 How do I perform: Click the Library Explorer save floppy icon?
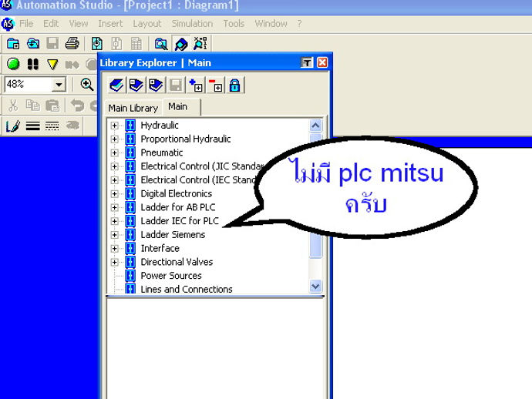tap(176, 85)
